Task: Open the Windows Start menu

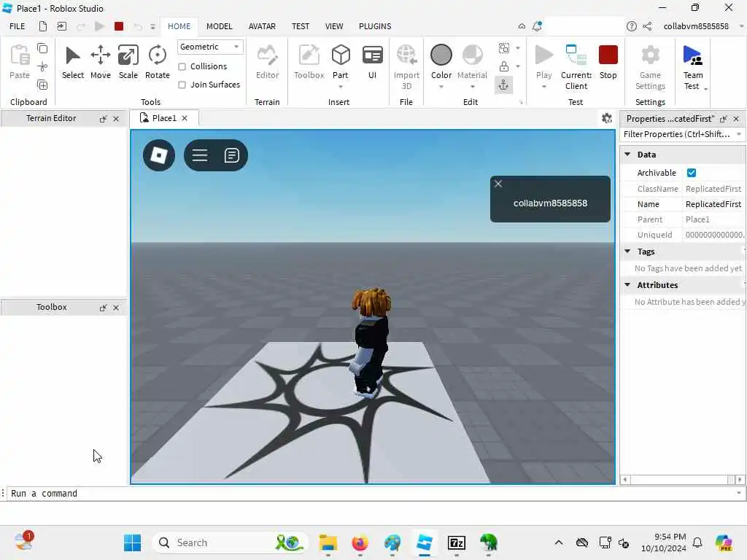Action: pos(133,542)
